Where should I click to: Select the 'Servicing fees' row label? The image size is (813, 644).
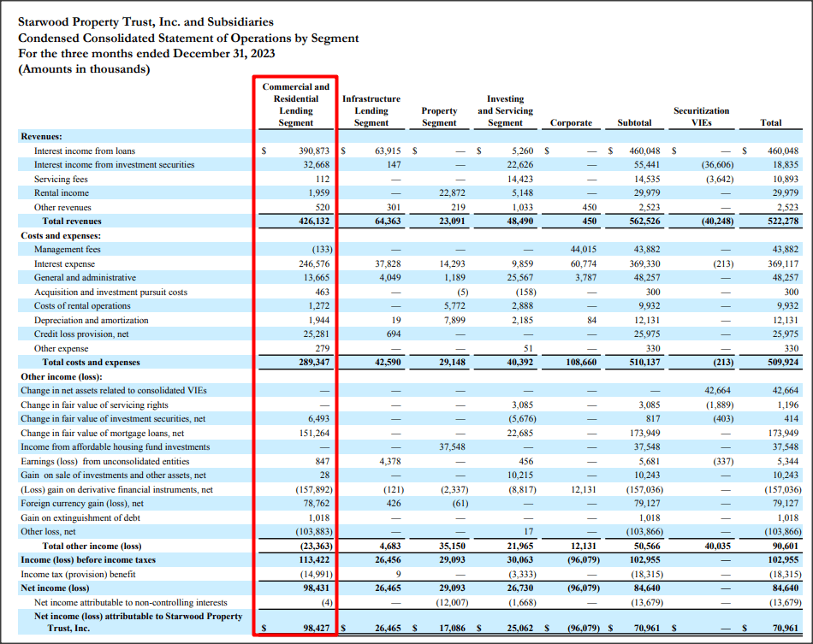tap(61, 180)
